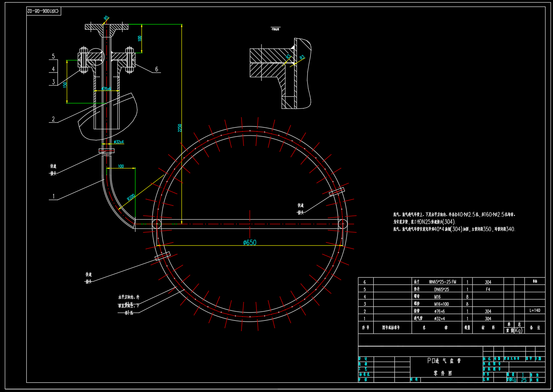
Task: Select the 150 vertical dimension text
Action: [65, 84]
